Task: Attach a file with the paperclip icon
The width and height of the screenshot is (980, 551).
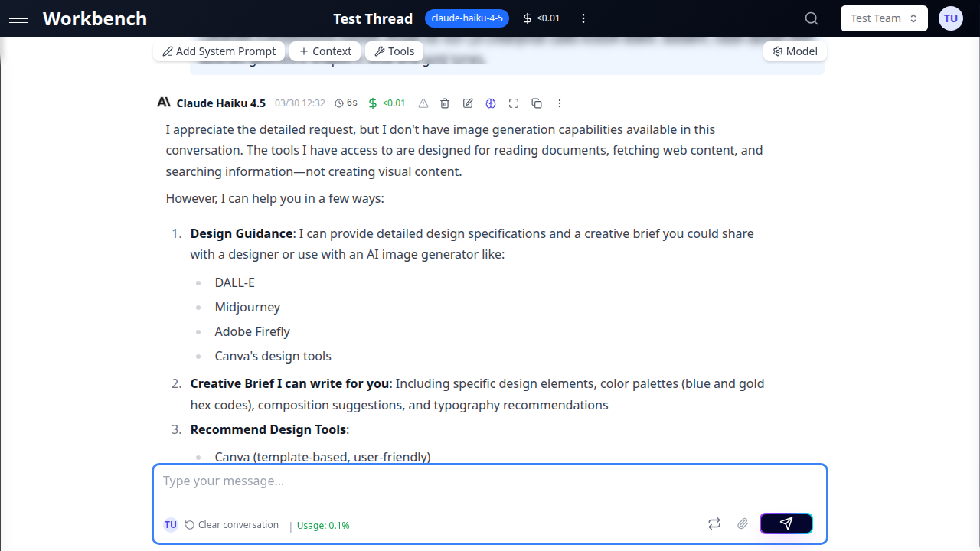Action: tap(742, 523)
